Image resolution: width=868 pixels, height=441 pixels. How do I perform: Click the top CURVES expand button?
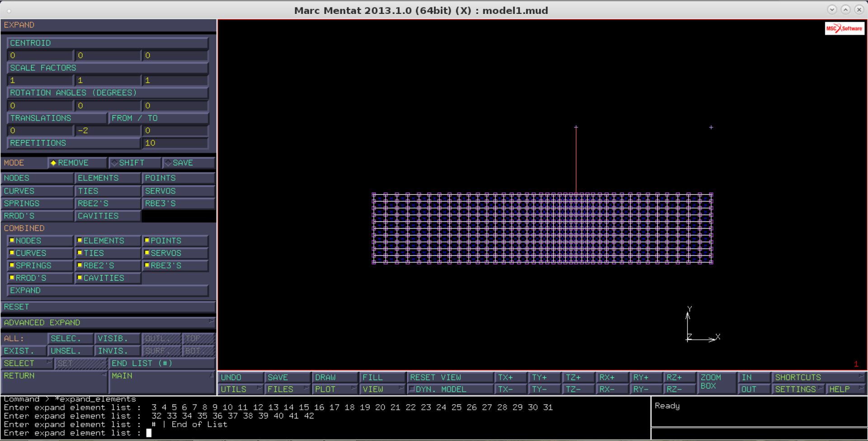(37, 191)
